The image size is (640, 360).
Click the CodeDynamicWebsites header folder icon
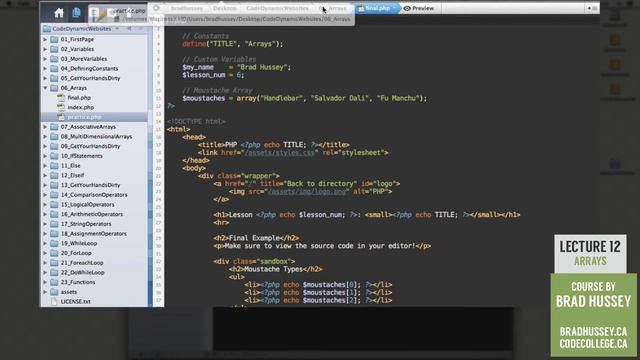coord(47,29)
